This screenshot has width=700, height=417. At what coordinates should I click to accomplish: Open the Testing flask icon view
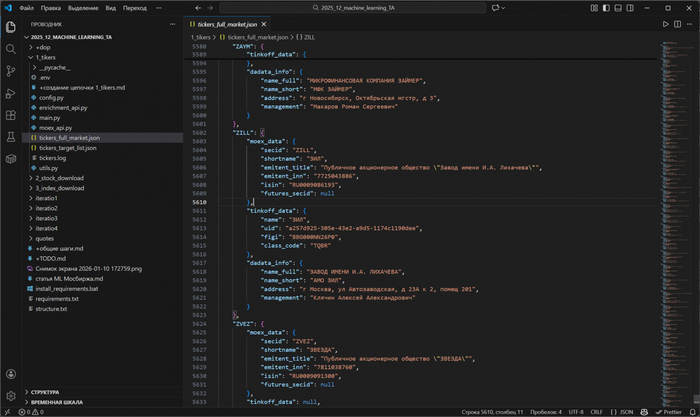click(x=11, y=136)
